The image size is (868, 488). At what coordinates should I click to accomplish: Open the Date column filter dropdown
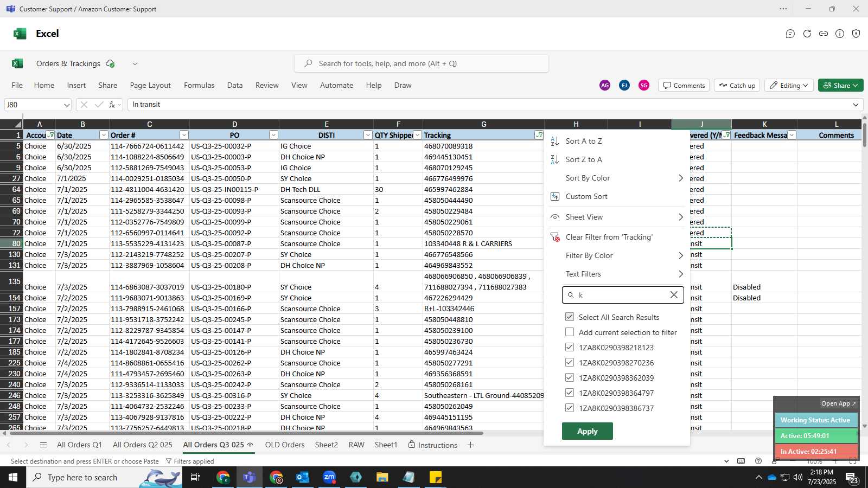click(x=104, y=135)
